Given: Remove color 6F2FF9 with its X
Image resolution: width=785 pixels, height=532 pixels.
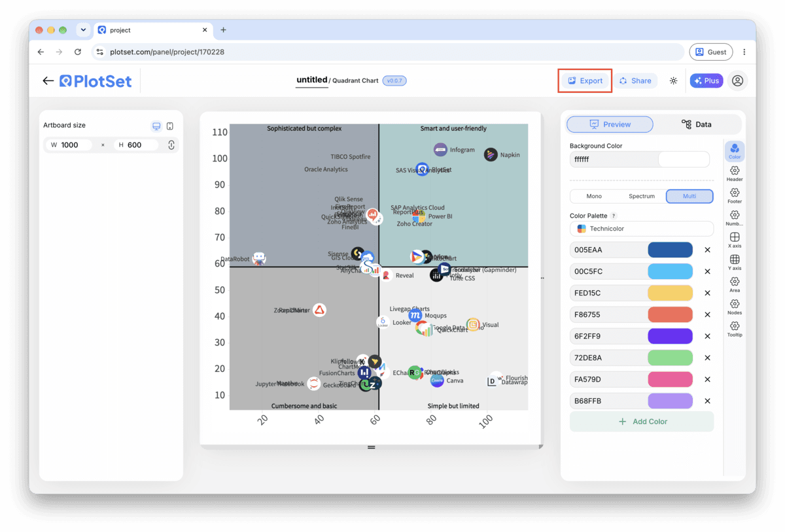Looking at the screenshot, I should (x=707, y=336).
